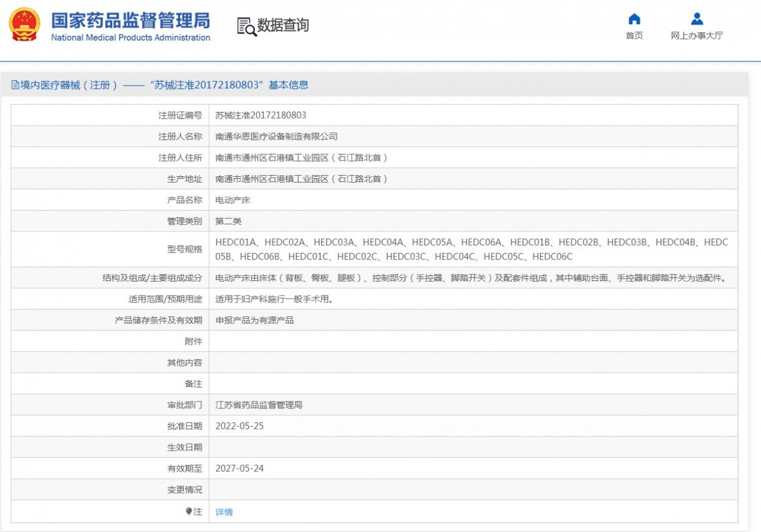
Task: Open the 数据查询 search icon
Action: click(246, 26)
